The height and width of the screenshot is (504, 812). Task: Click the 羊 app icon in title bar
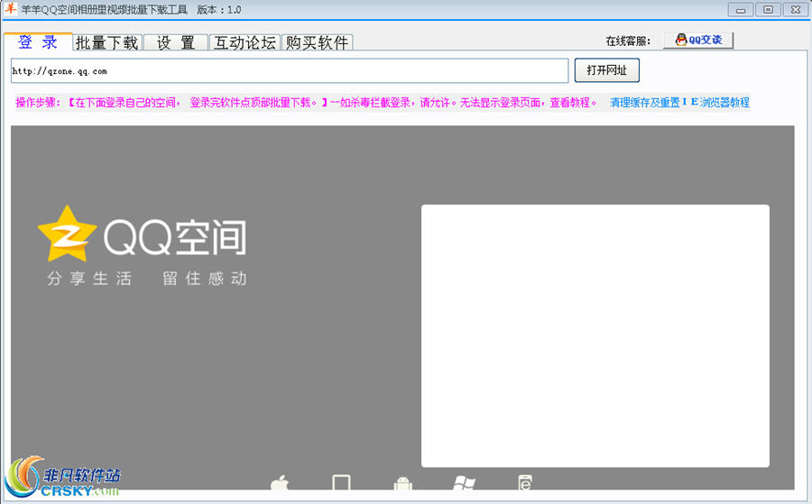10,9
